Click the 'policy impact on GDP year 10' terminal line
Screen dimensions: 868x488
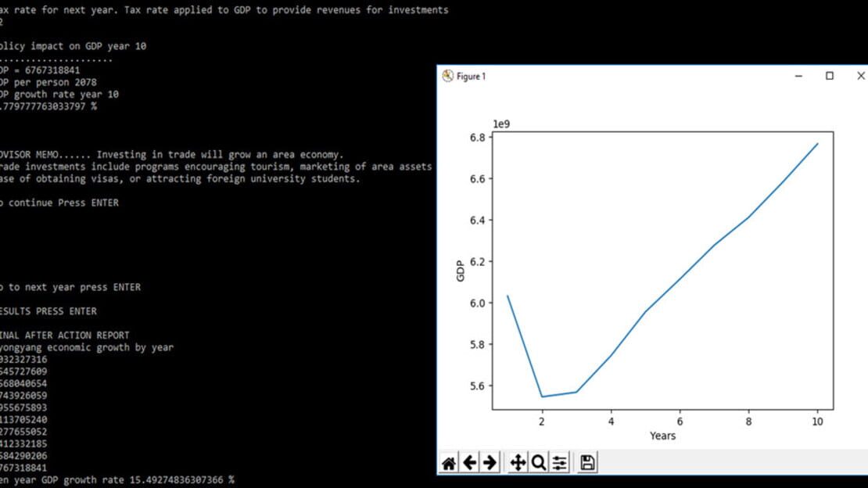click(x=73, y=46)
